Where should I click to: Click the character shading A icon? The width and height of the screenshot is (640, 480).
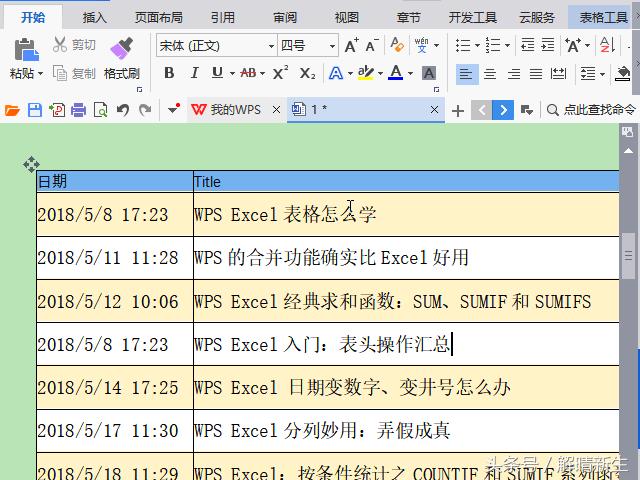(x=429, y=73)
